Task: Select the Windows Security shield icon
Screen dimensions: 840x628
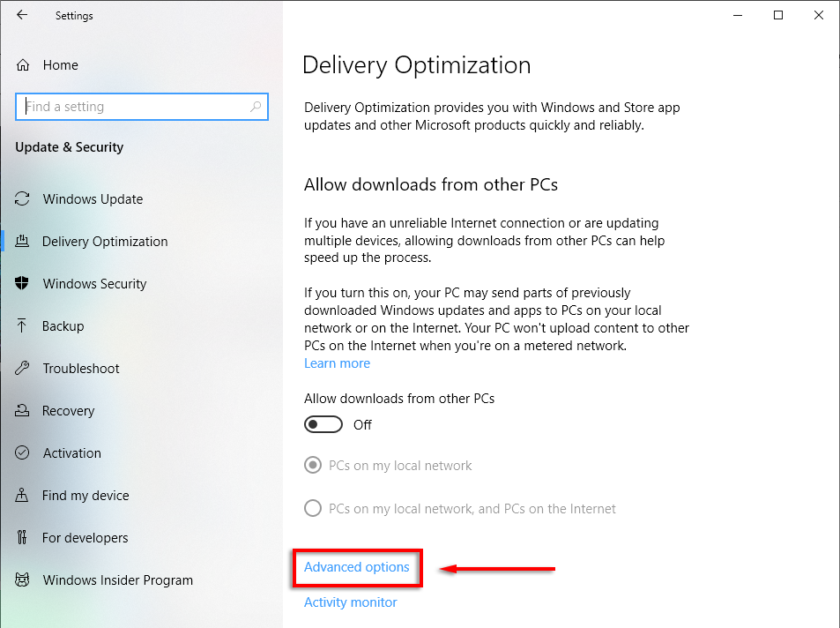Action: pyautogui.click(x=23, y=284)
